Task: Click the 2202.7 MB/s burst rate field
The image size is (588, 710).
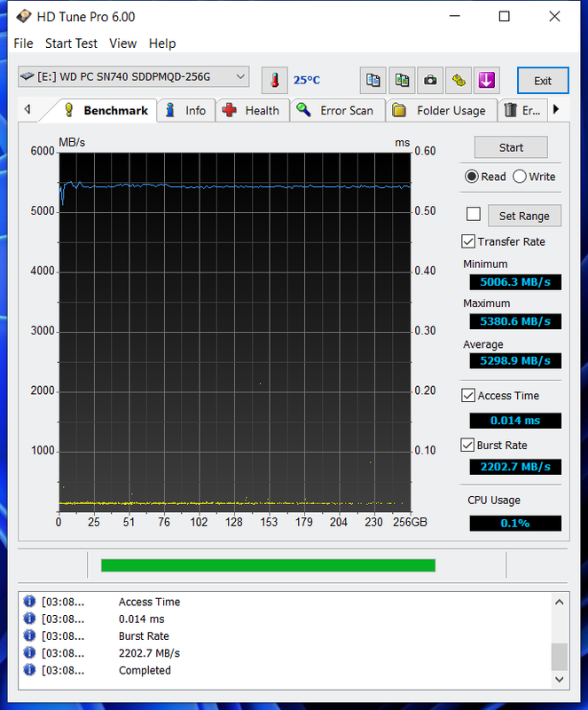Action: (515, 467)
